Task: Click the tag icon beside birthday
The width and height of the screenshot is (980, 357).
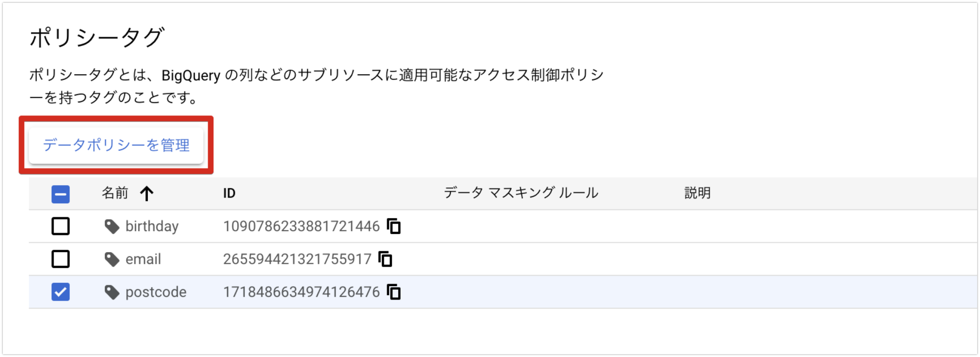Action: pos(111,226)
